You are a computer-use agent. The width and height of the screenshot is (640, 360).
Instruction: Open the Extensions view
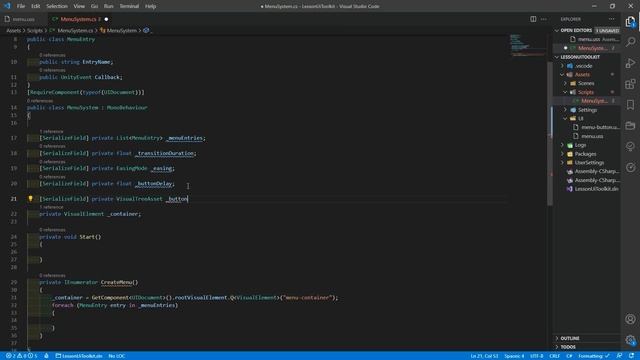click(x=630, y=84)
